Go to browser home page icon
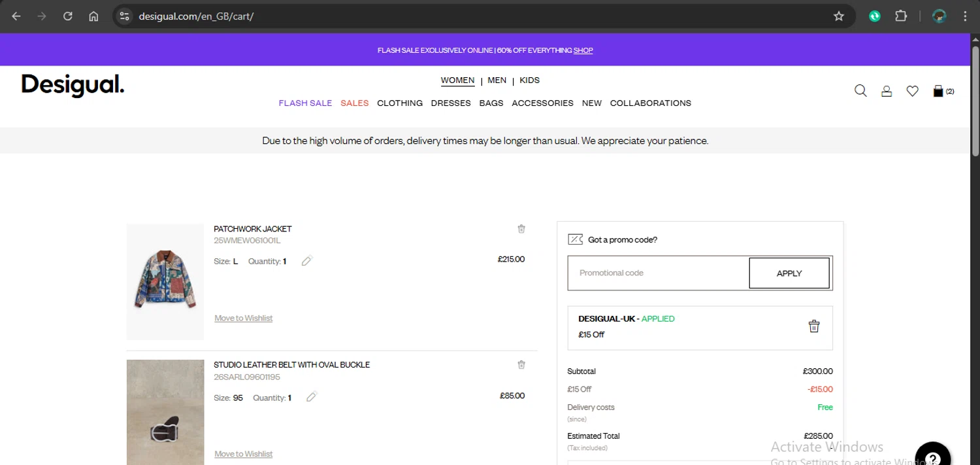 point(93,16)
